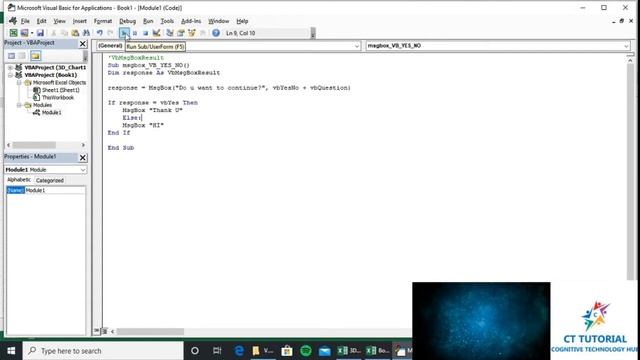Open Object Browser from the toolbar icon
Screen dimensions: 640x360
[191, 33]
